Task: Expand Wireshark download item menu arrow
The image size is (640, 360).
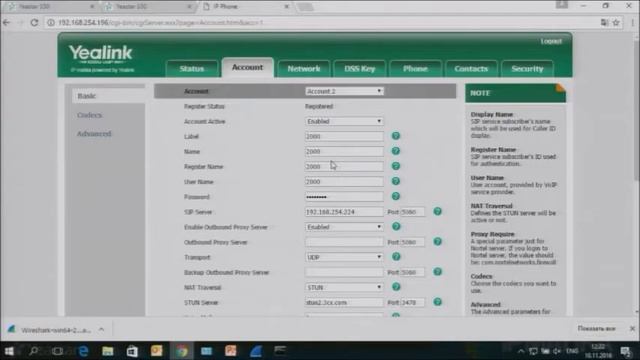Action: pos(101,329)
